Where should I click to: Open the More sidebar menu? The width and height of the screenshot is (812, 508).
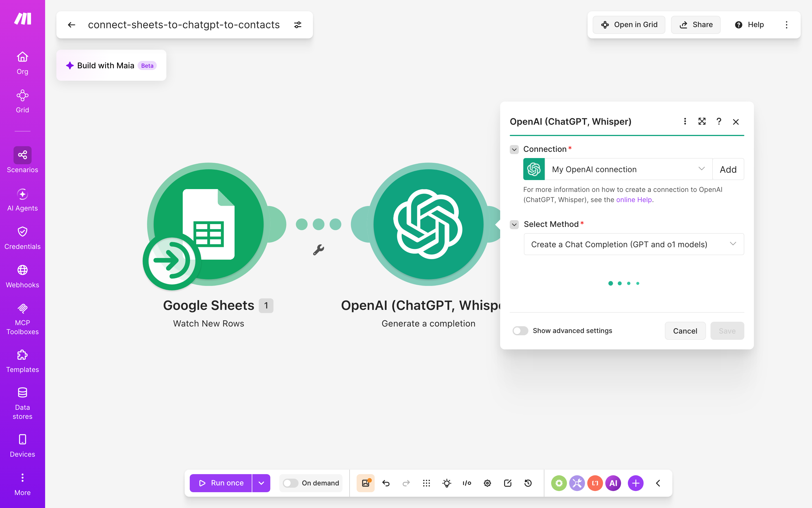[23, 485]
